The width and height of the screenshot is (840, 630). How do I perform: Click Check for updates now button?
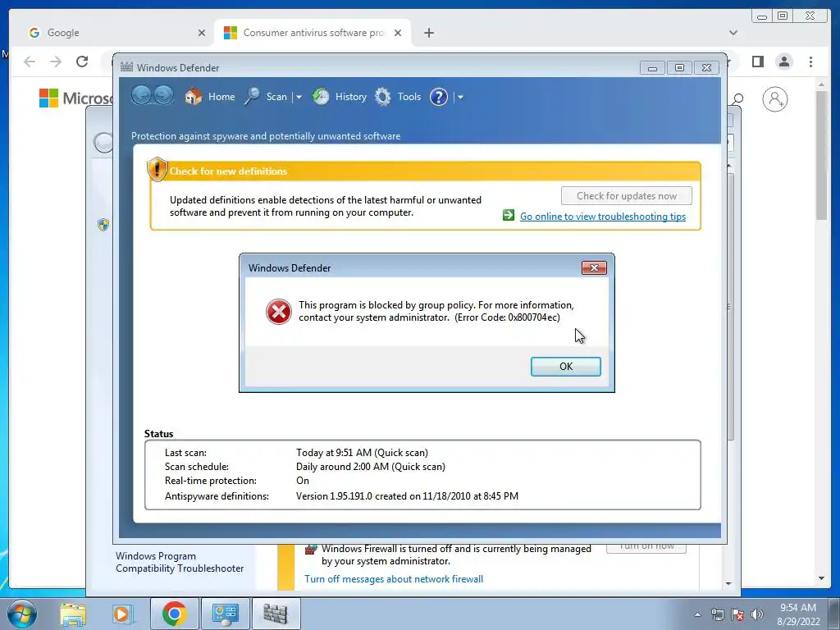(x=626, y=195)
